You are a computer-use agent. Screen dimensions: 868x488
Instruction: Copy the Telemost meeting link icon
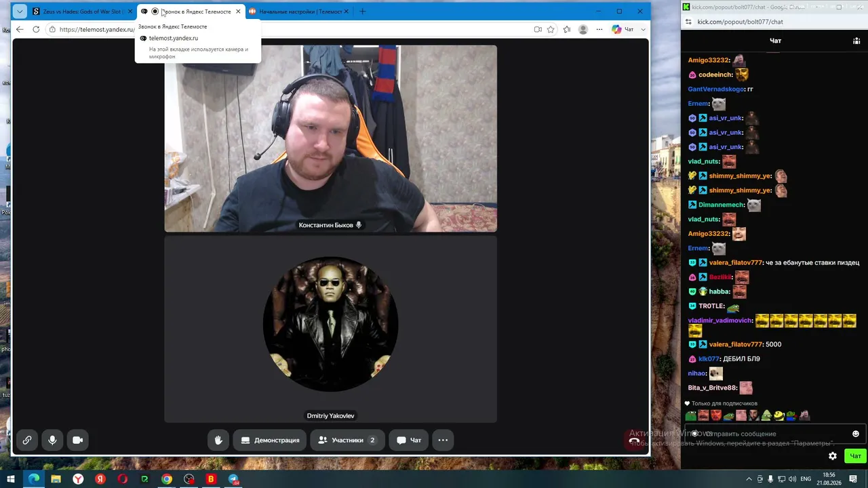pyautogui.click(x=27, y=440)
